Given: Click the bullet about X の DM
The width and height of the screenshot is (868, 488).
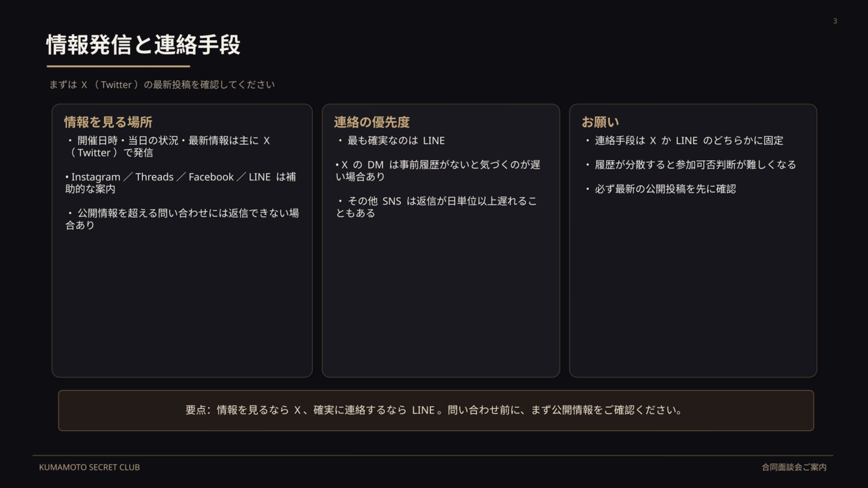Looking at the screenshot, I should click(438, 170).
